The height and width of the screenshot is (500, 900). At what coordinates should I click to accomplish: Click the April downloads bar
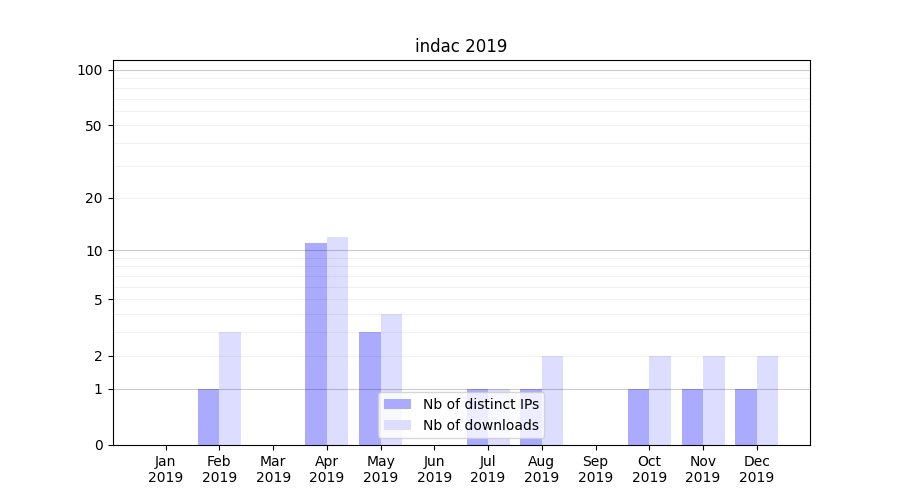click(337, 341)
